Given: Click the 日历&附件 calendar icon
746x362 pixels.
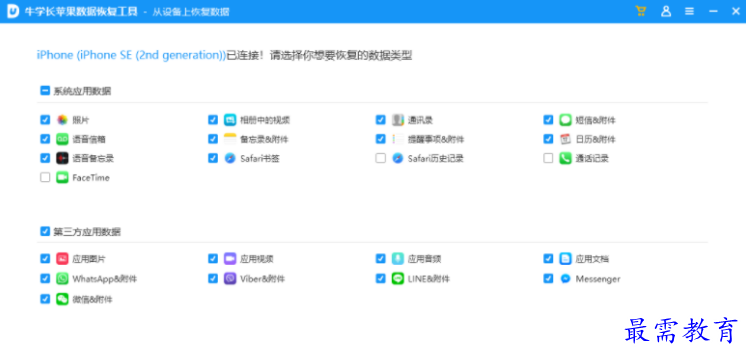Looking at the screenshot, I should click(565, 139).
